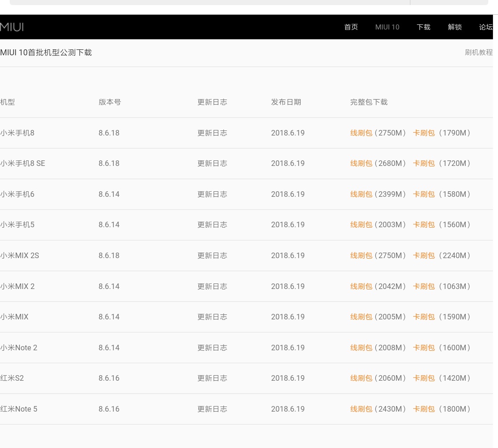Image resolution: width=498 pixels, height=448 pixels.
Task: Click version 8.6.14 in 小米Note 2 row
Action: tap(109, 348)
